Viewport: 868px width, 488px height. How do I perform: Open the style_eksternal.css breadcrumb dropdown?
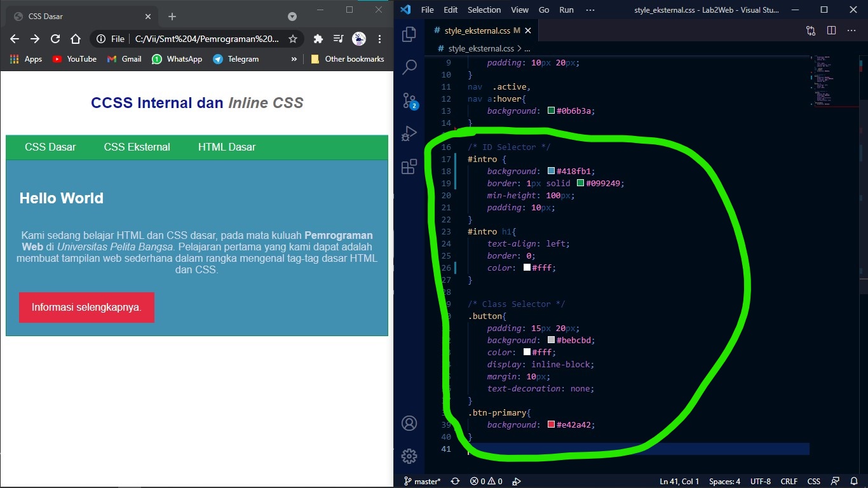click(481, 48)
